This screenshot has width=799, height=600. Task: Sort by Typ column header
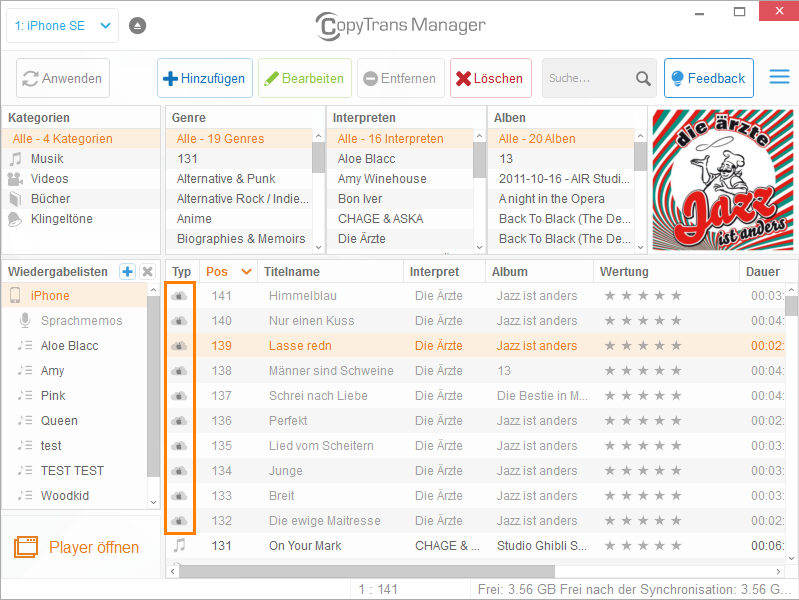pyautogui.click(x=181, y=271)
